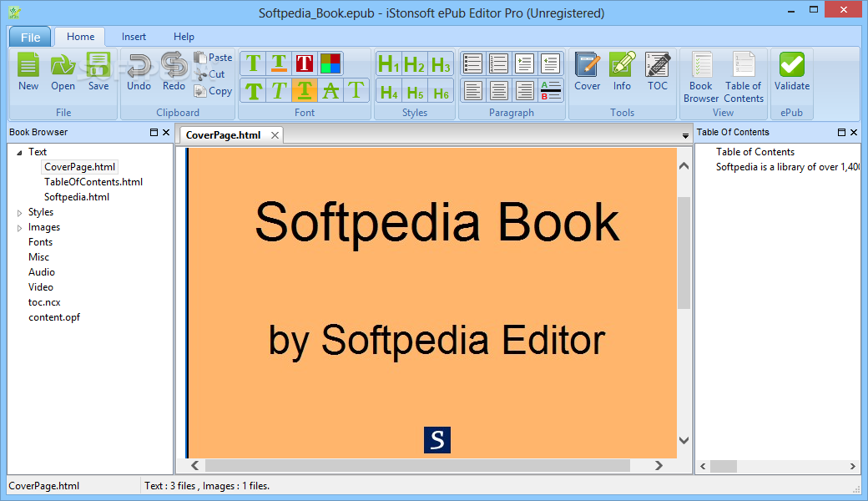
Task: Redo the last undone action
Action: tap(174, 72)
